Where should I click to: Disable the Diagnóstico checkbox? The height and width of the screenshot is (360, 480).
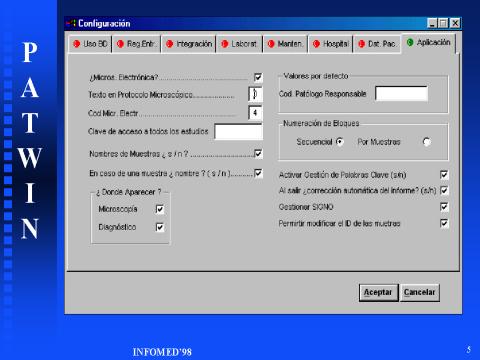click(160, 227)
